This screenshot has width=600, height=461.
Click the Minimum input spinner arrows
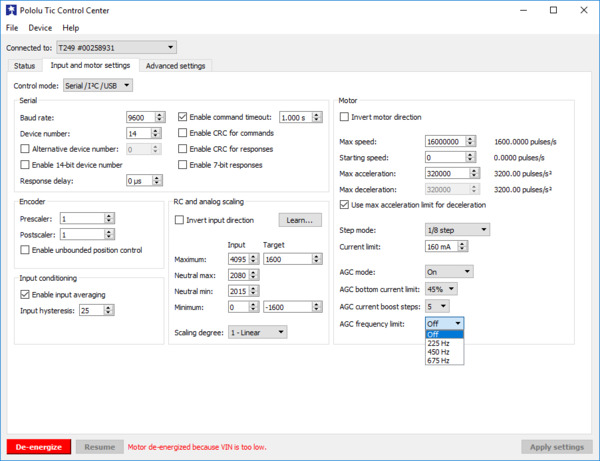coord(254,307)
